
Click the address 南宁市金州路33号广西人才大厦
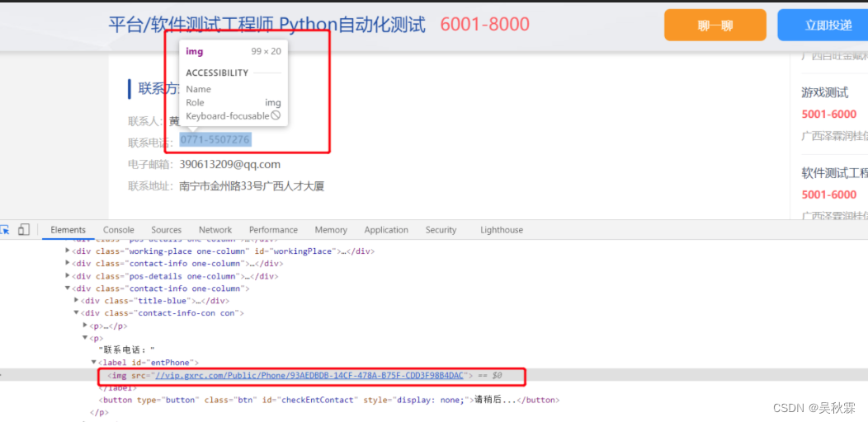coord(252,186)
